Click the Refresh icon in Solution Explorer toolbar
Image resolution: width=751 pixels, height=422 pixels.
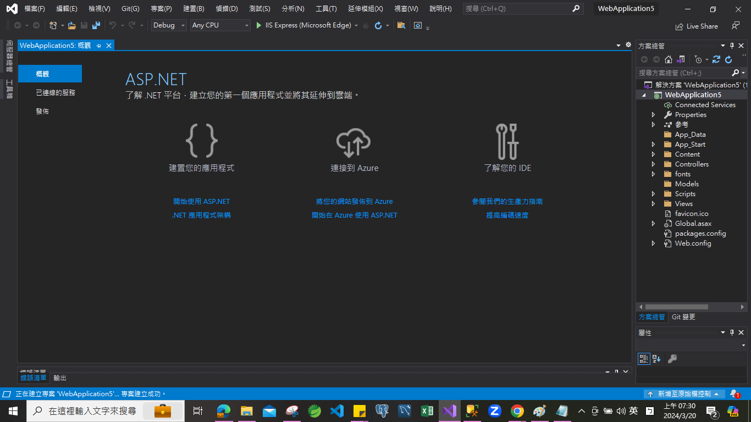pos(728,59)
